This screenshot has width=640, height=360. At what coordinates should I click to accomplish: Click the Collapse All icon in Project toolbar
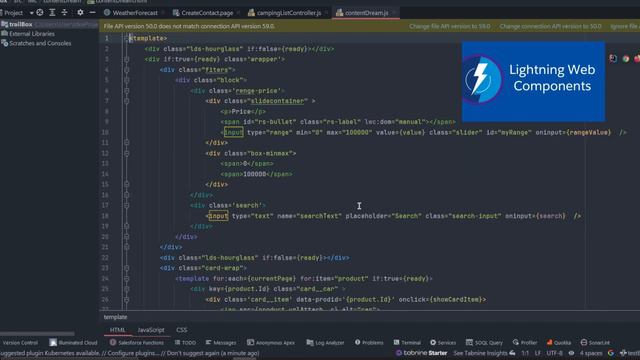pos(64,13)
